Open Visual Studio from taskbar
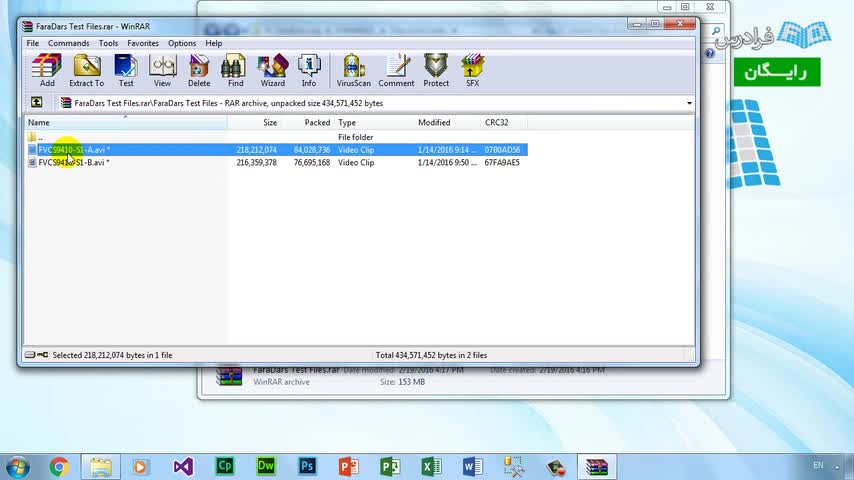The width and height of the screenshot is (854, 480). 183,467
